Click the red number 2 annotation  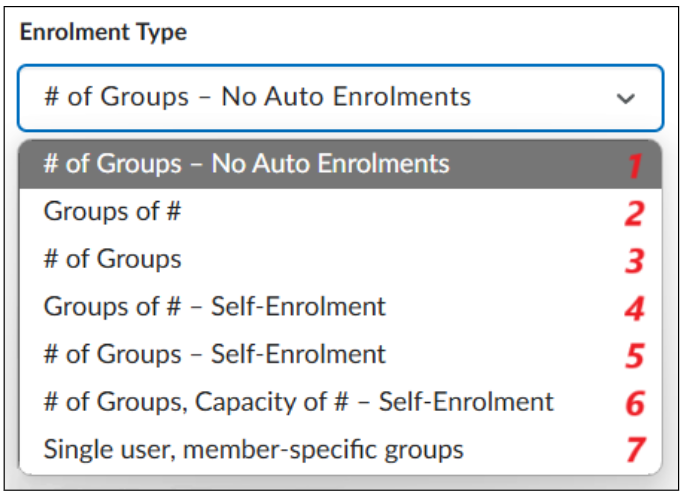click(635, 213)
